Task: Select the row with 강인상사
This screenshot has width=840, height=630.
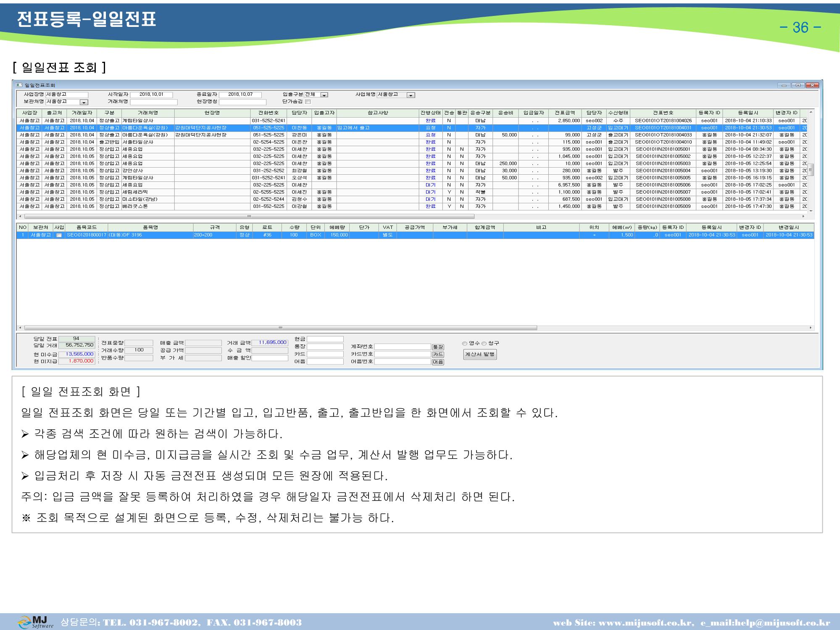Action: point(412,171)
